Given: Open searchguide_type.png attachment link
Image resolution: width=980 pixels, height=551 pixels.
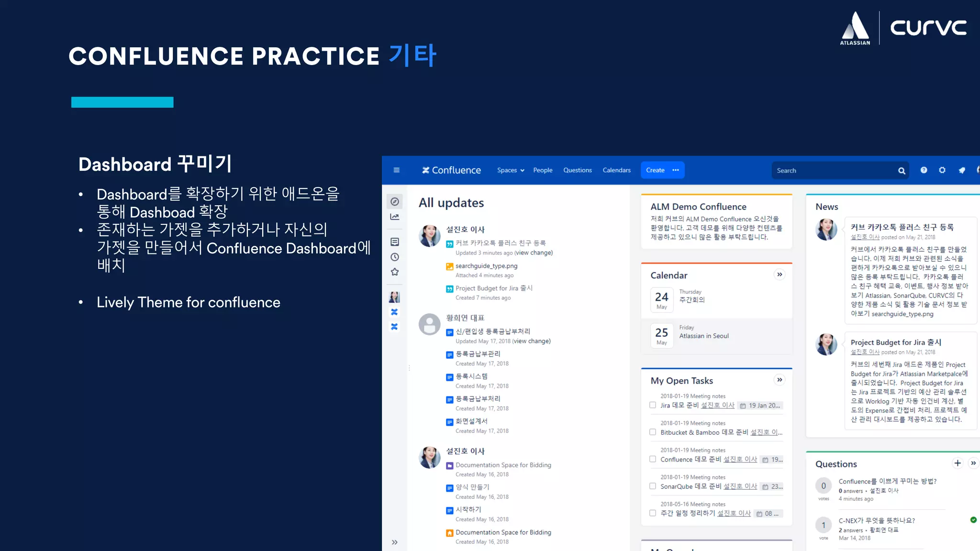Looking at the screenshot, I should [486, 266].
